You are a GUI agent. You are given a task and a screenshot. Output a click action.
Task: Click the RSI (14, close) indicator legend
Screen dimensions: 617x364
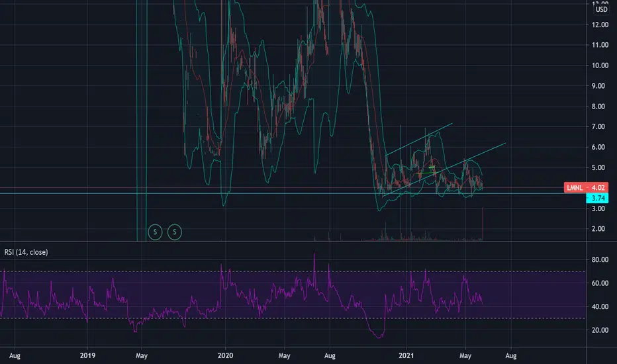[x=26, y=252]
